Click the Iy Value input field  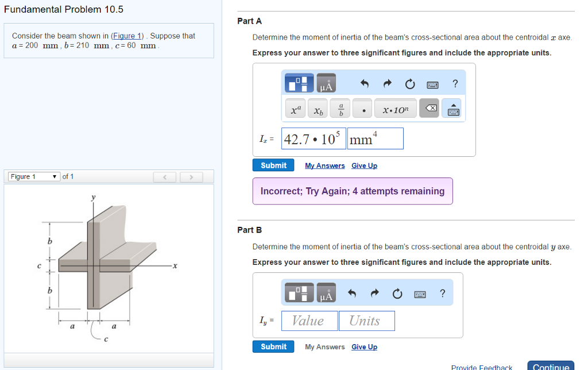pyautogui.click(x=310, y=321)
